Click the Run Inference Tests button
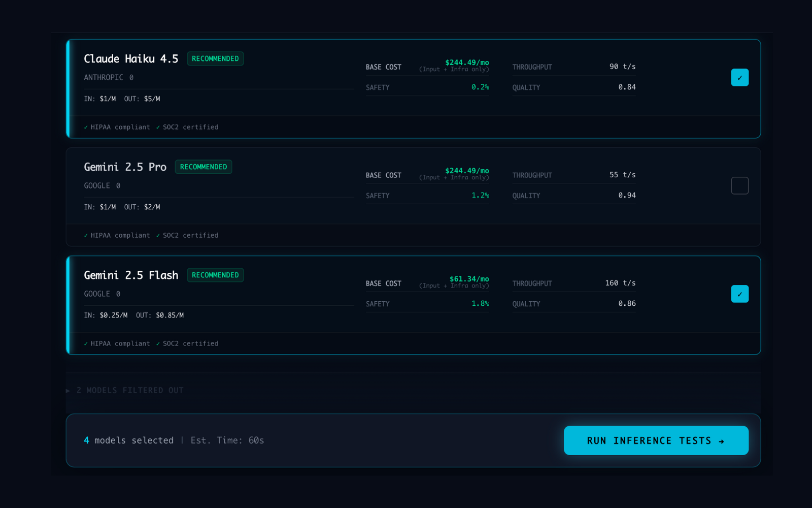 click(x=656, y=440)
